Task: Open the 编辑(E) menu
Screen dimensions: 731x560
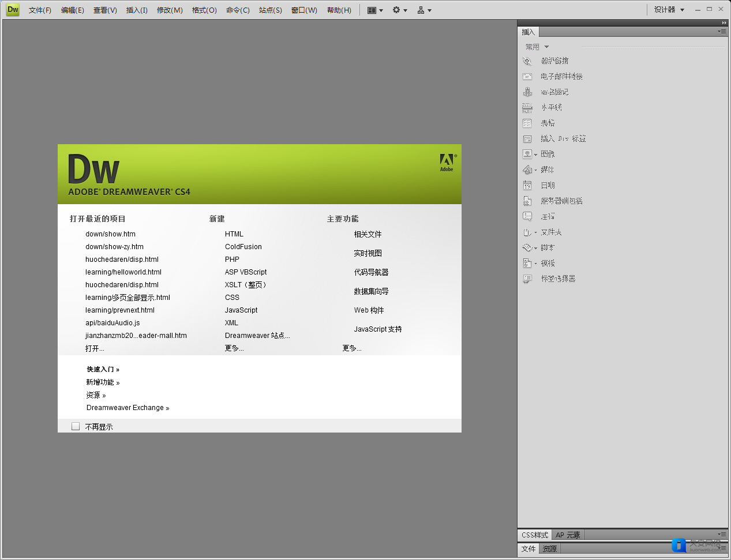Action: click(72, 10)
